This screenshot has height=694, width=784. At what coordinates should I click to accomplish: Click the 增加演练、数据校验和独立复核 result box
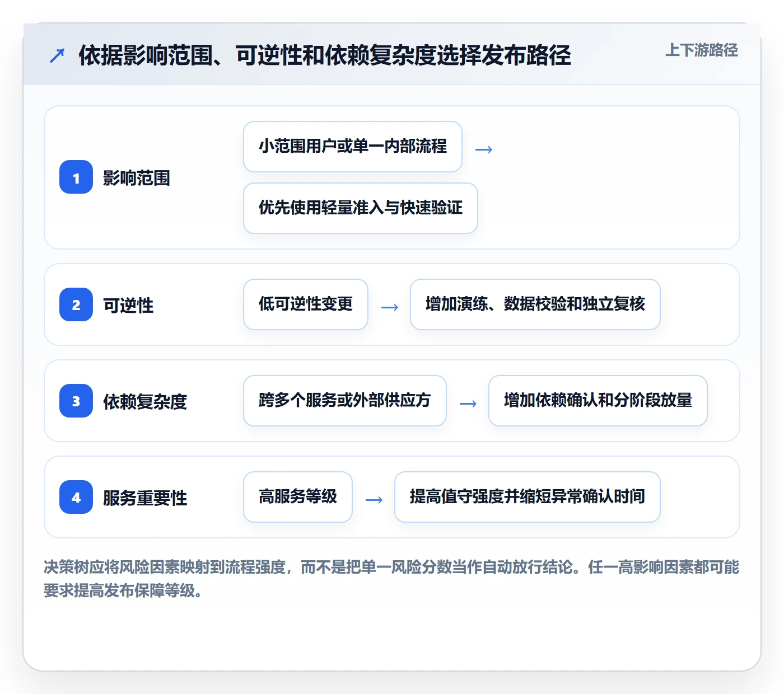pyautogui.click(x=535, y=304)
